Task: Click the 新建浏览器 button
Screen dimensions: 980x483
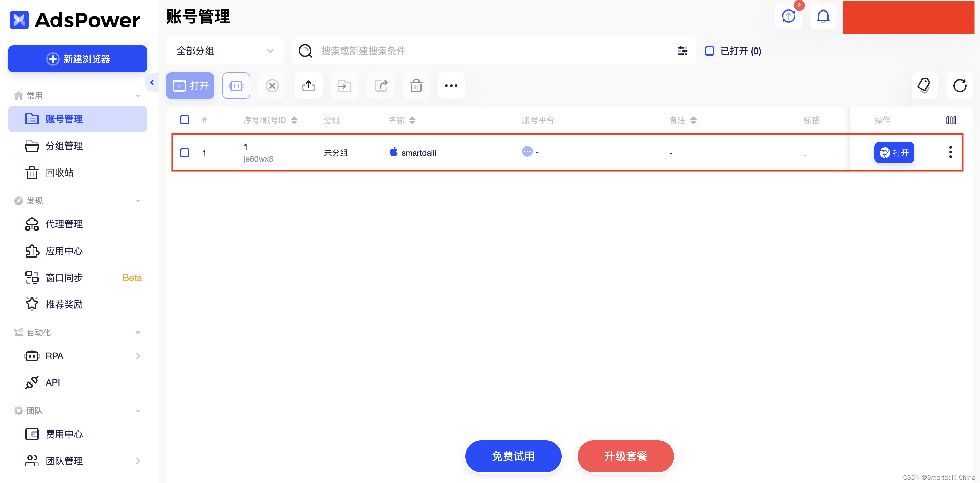Action: click(78, 59)
